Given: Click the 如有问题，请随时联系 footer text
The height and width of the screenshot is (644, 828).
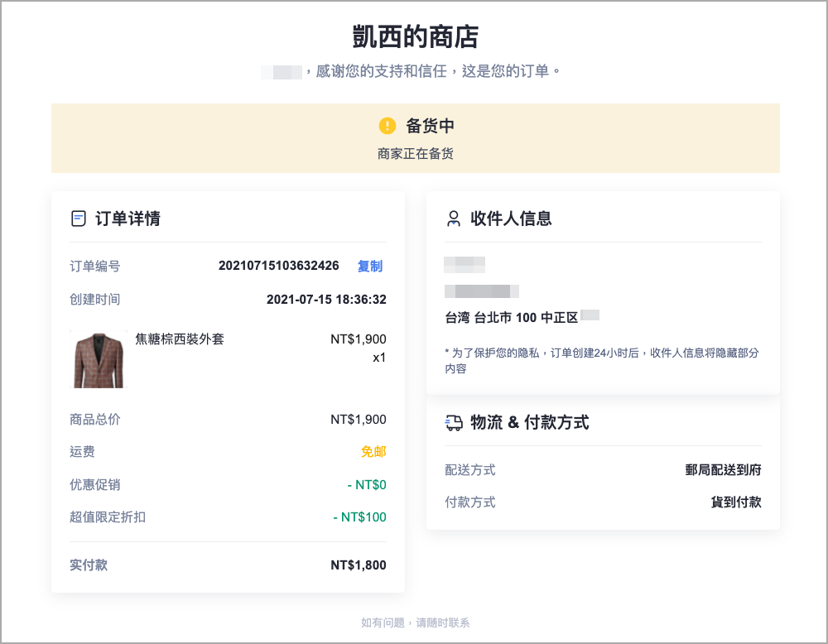Looking at the screenshot, I should click(415, 622).
